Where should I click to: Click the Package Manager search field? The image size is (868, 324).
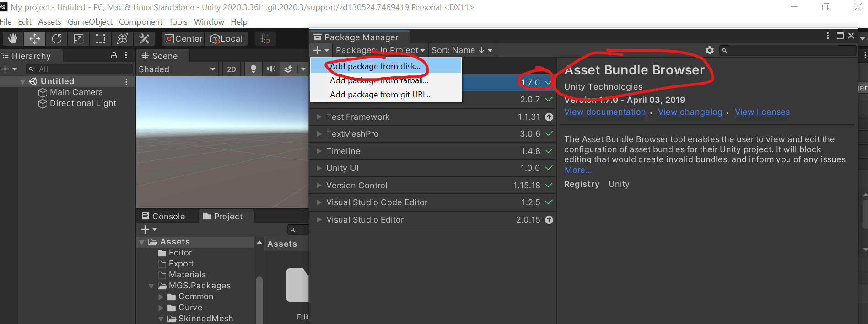(787, 50)
